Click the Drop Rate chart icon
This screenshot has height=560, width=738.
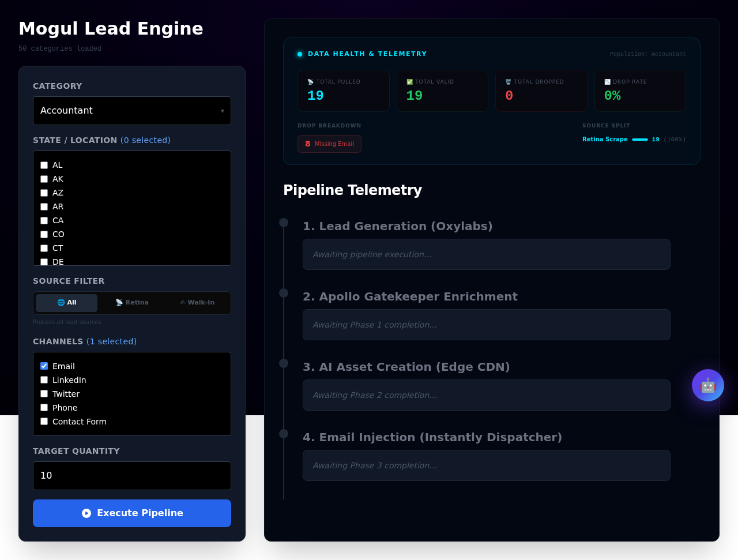(607, 82)
